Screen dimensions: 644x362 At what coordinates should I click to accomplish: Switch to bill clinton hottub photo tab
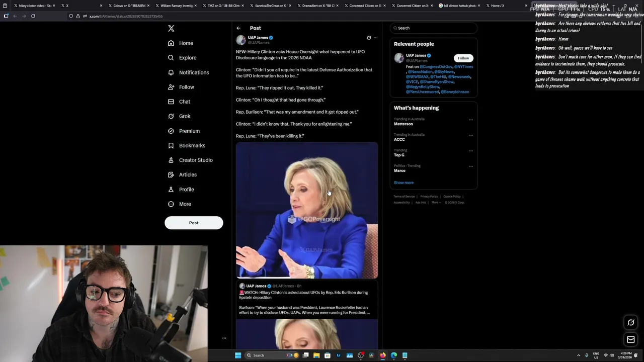pyautogui.click(x=459, y=6)
